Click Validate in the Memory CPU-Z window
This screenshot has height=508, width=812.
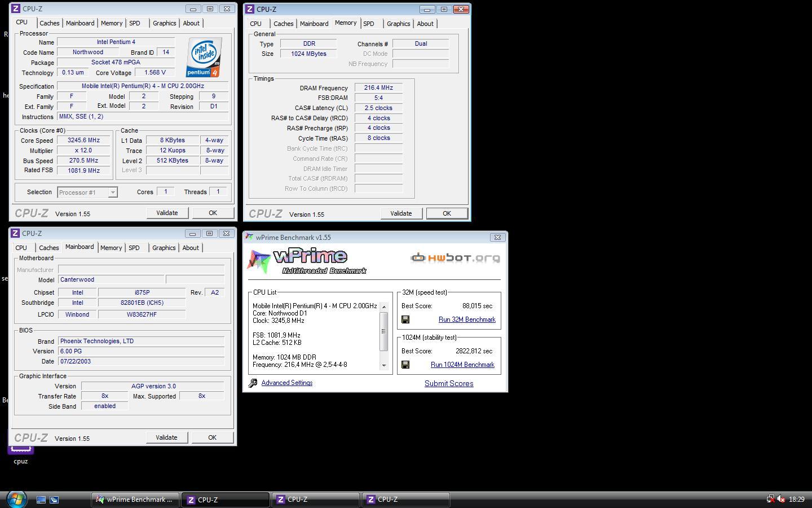click(401, 213)
